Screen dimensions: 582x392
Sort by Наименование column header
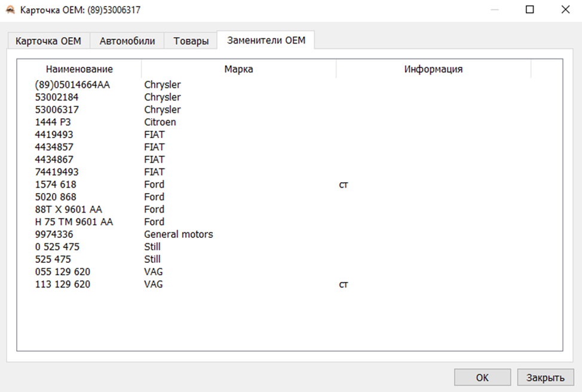coord(79,69)
